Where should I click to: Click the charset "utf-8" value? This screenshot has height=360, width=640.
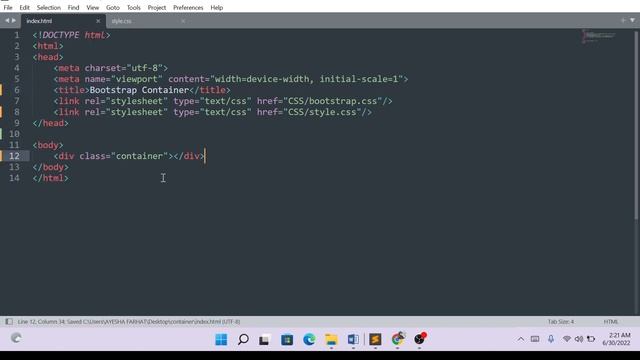pos(144,68)
